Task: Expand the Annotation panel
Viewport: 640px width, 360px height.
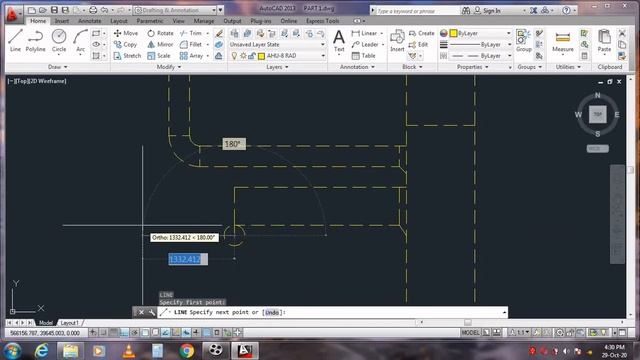Action: pyautogui.click(x=357, y=67)
